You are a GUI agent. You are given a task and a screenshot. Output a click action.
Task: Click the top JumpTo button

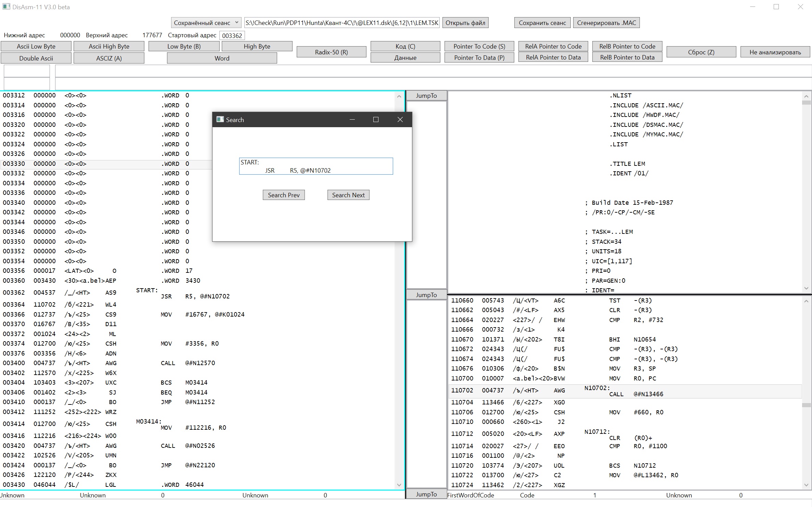pos(426,96)
